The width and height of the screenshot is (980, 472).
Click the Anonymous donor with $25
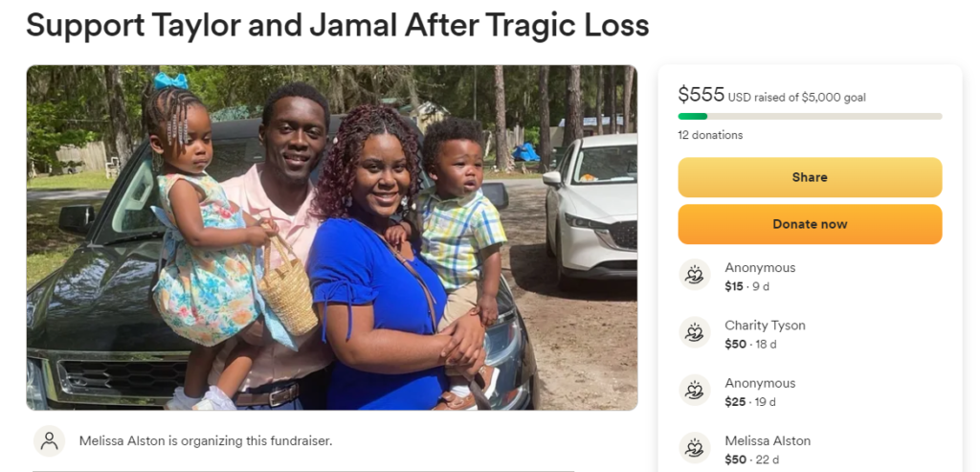[760, 383]
